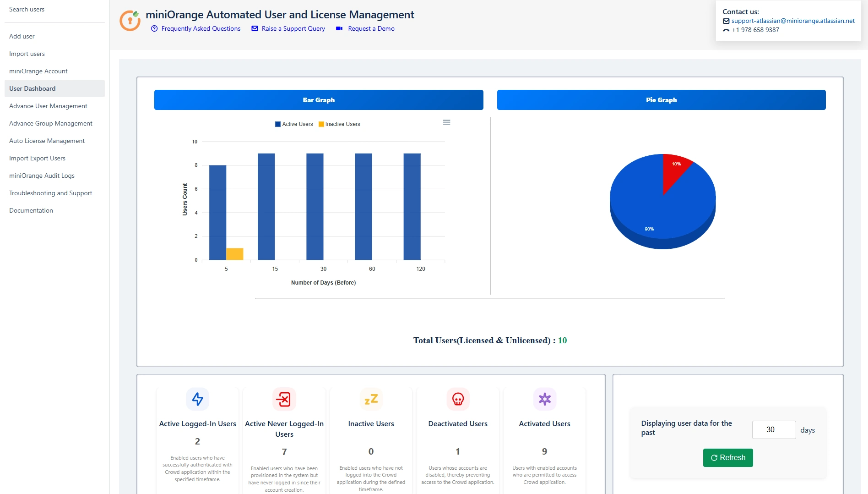Click the Deactivated Users skull icon

458,399
